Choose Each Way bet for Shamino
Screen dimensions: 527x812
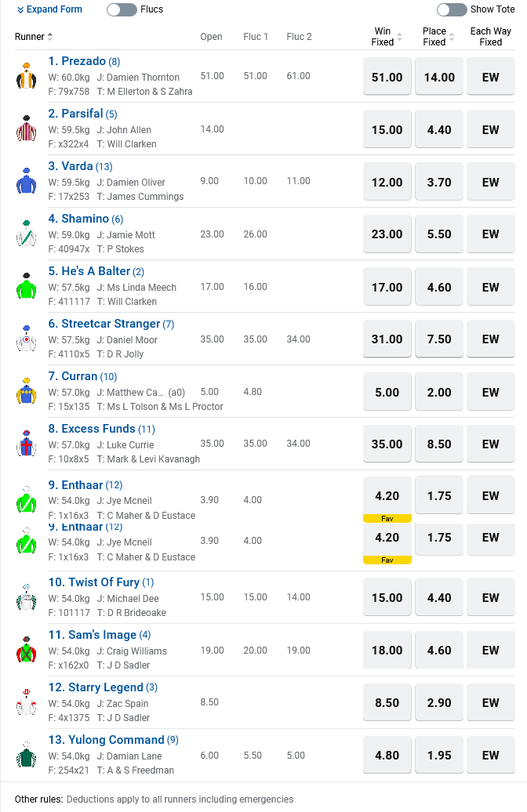click(491, 234)
